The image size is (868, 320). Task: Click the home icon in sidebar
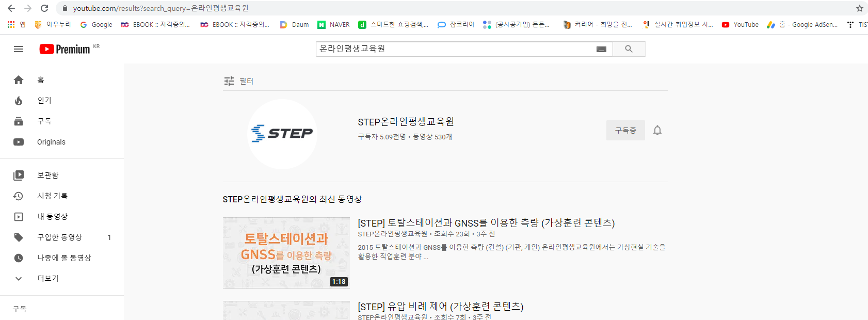click(19, 80)
